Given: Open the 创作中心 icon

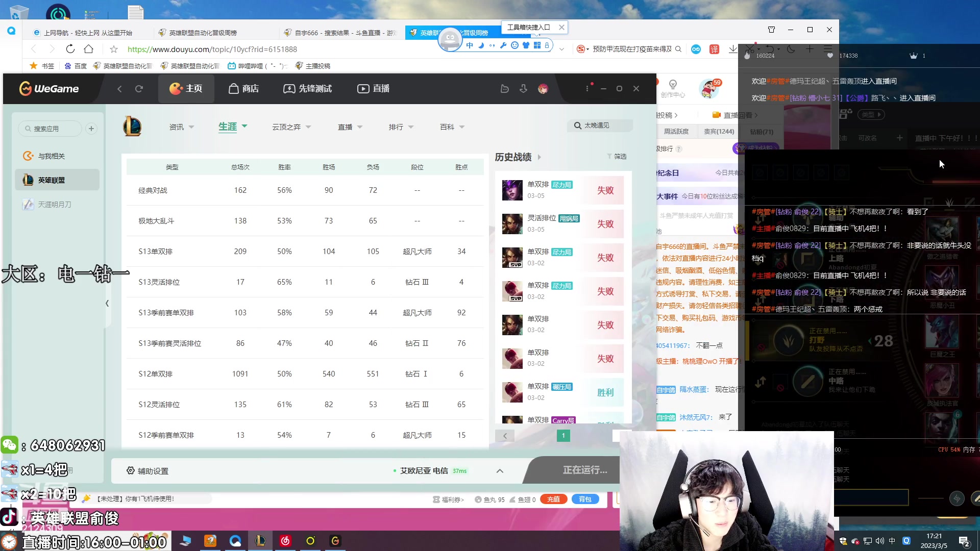Looking at the screenshot, I should (x=673, y=88).
